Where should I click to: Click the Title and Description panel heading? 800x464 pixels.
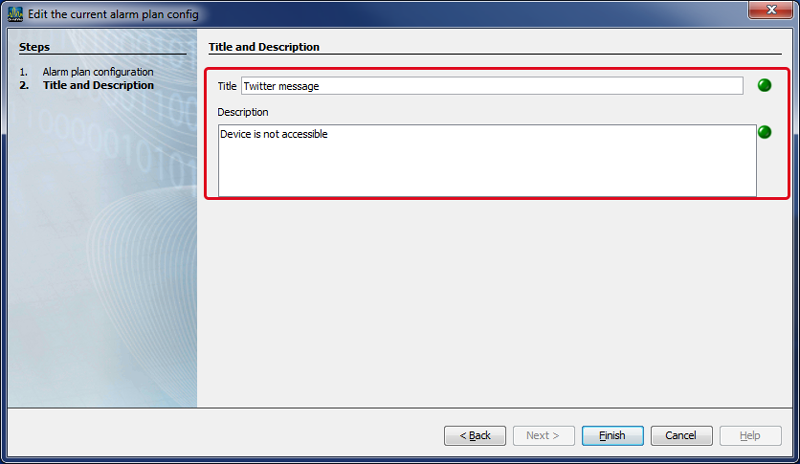[264, 47]
